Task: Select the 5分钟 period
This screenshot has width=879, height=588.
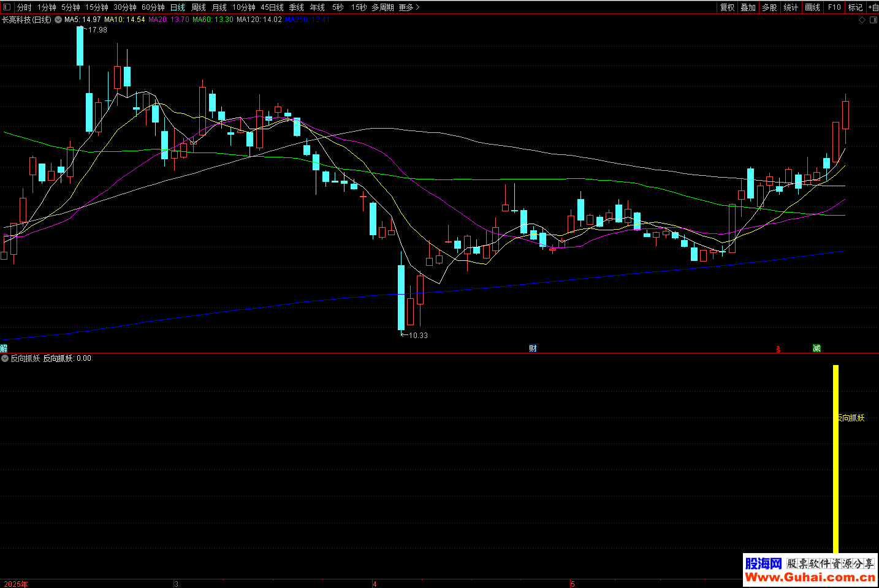Action: [x=70, y=7]
